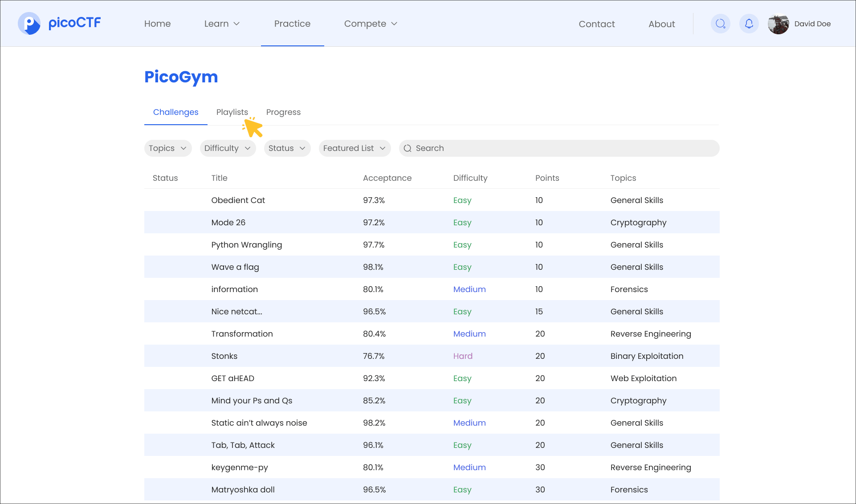Open the search icon in header
Screen dimensions: 856x504
720,24
